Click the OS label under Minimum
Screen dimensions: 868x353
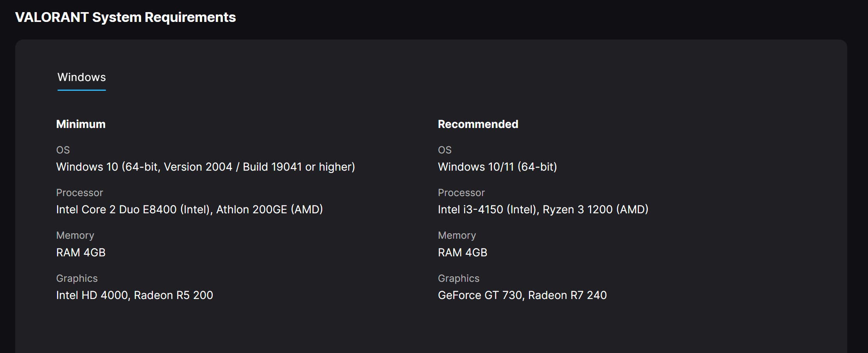pos(63,150)
